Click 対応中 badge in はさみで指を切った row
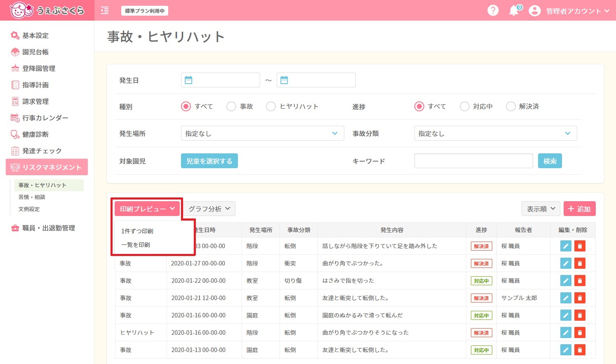This screenshot has height=364, width=616. [481, 281]
